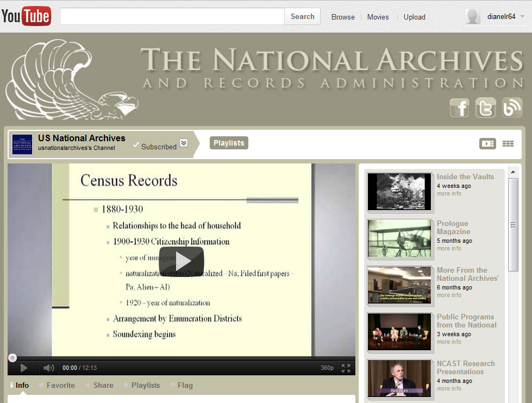The image size is (532, 403).
Task: Click the US National Archives channel avatar
Action: click(x=22, y=144)
